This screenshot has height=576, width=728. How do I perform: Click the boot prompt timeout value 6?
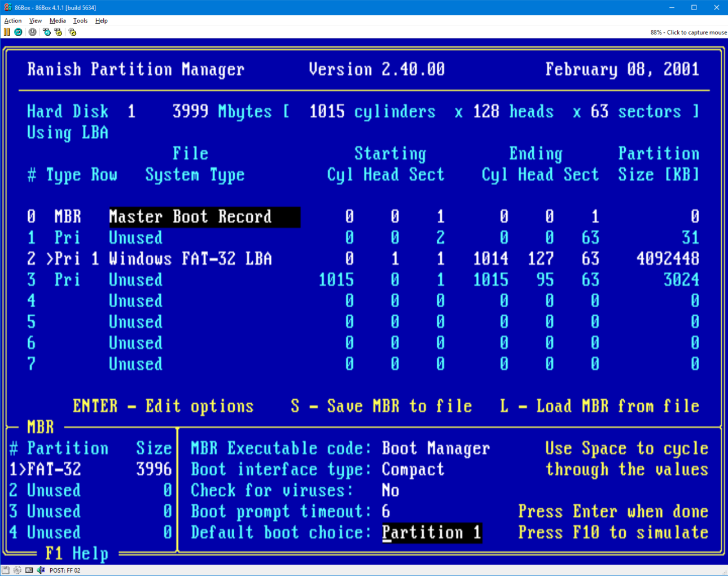tap(386, 512)
